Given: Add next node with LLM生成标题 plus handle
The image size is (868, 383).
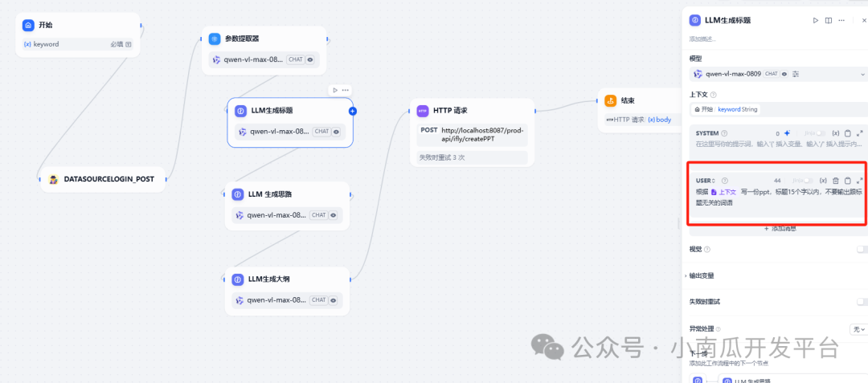Looking at the screenshot, I should 353,111.
